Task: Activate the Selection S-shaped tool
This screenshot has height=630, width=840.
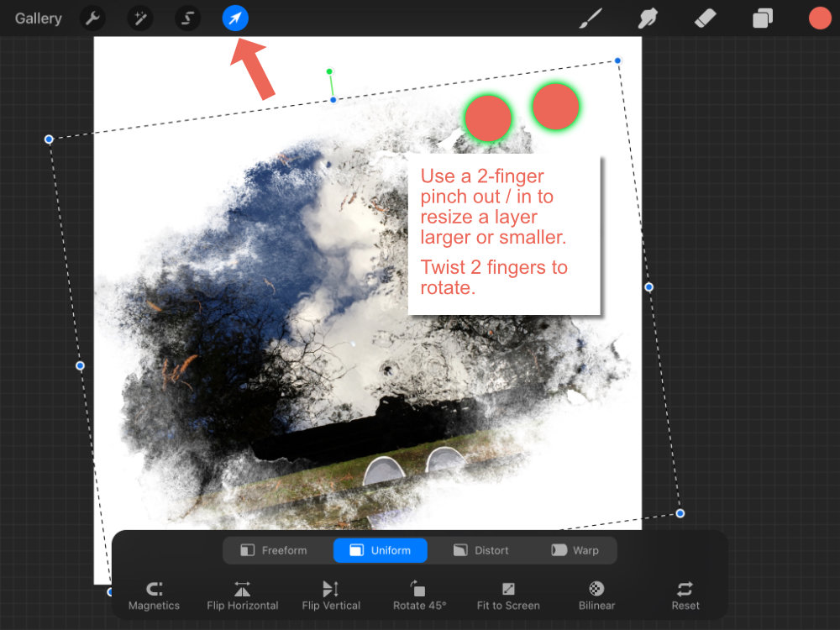Action: click(187, 18)
